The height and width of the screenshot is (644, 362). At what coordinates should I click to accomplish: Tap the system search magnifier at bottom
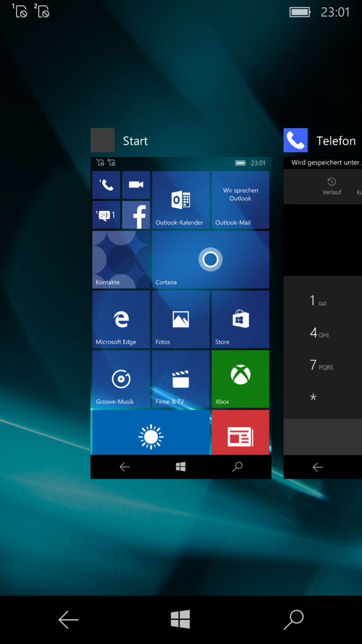click(293, 620)
